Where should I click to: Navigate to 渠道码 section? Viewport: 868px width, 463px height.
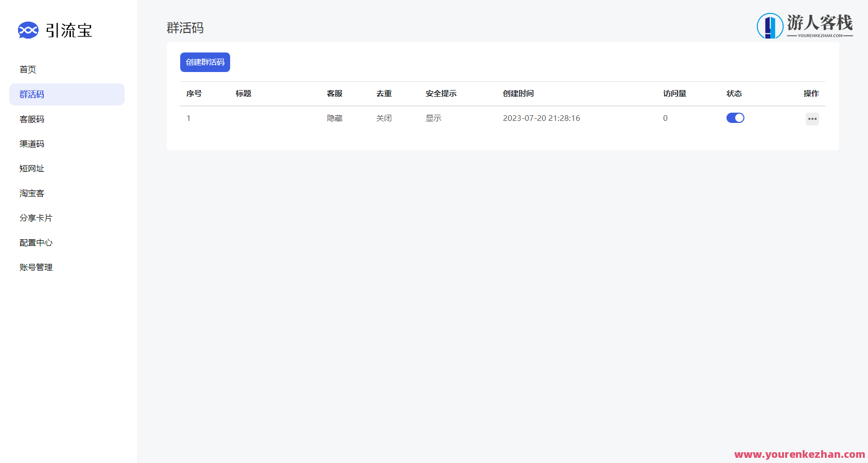coord(32,144)
